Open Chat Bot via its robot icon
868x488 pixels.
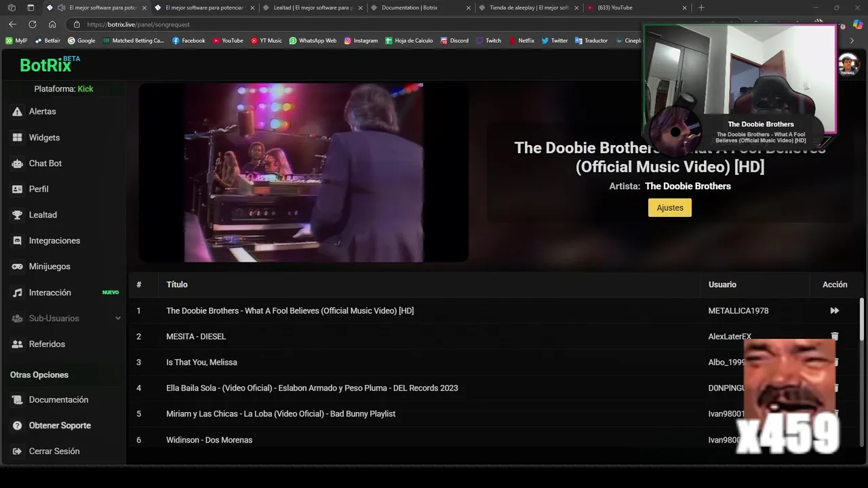coord(17,163)
